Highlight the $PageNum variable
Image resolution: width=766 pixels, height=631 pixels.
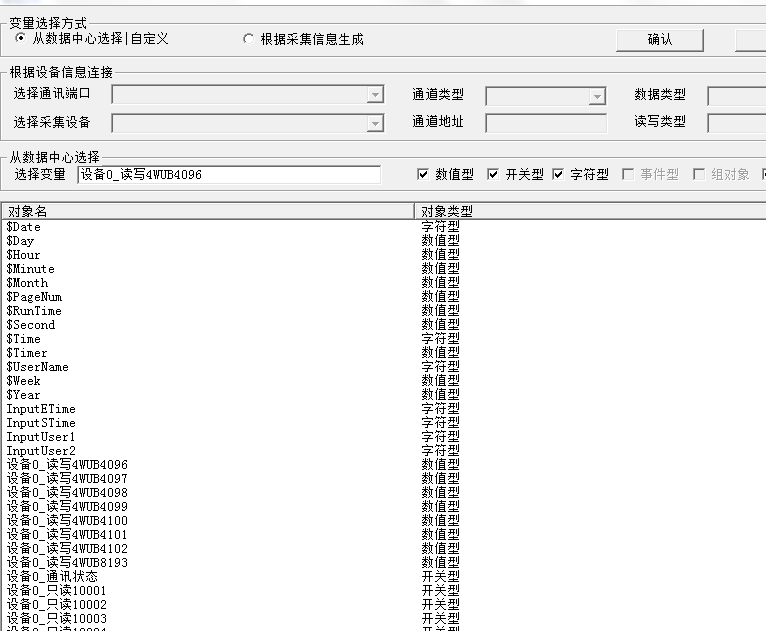[x=34, y=297]
